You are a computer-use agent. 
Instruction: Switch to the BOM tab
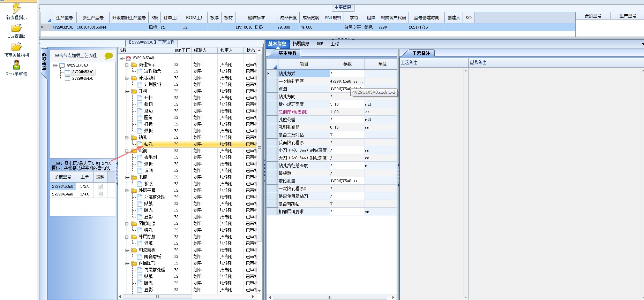coord(320,44)
